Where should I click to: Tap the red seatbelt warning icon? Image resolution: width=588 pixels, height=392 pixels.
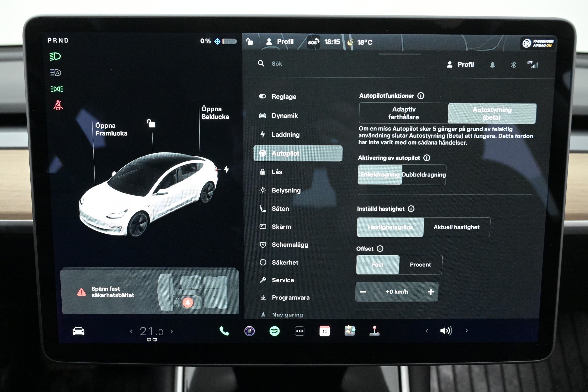point(58,105)
